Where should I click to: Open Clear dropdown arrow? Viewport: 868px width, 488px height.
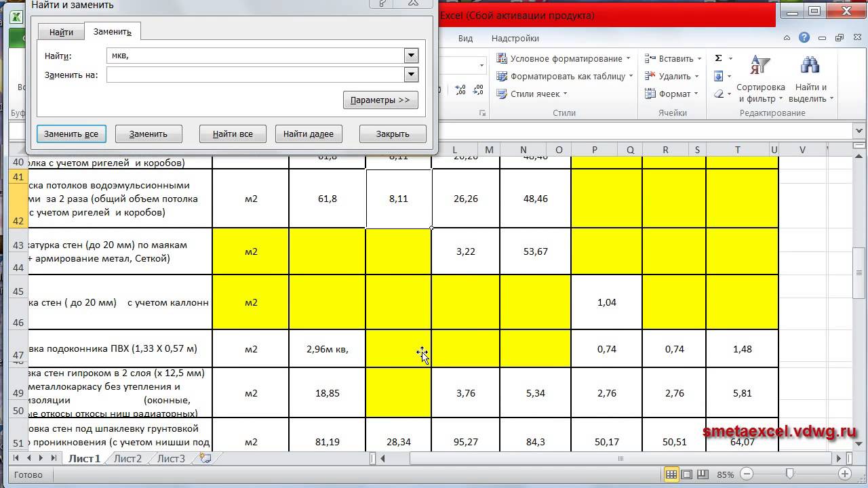point(730,94)
